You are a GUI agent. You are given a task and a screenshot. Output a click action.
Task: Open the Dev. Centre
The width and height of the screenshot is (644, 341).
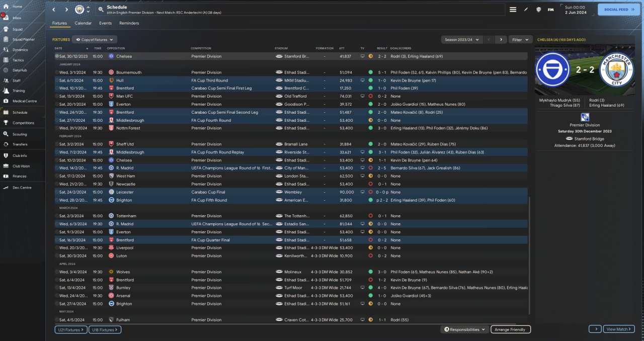click(22, 188)
